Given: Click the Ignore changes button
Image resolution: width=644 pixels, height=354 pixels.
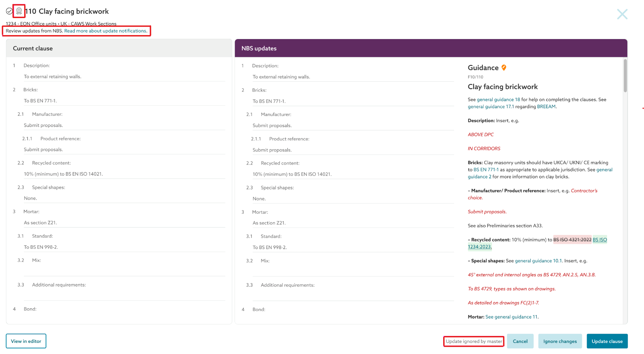Looking at the screenshot, I should pyautogui.click(x=560, y=341).
